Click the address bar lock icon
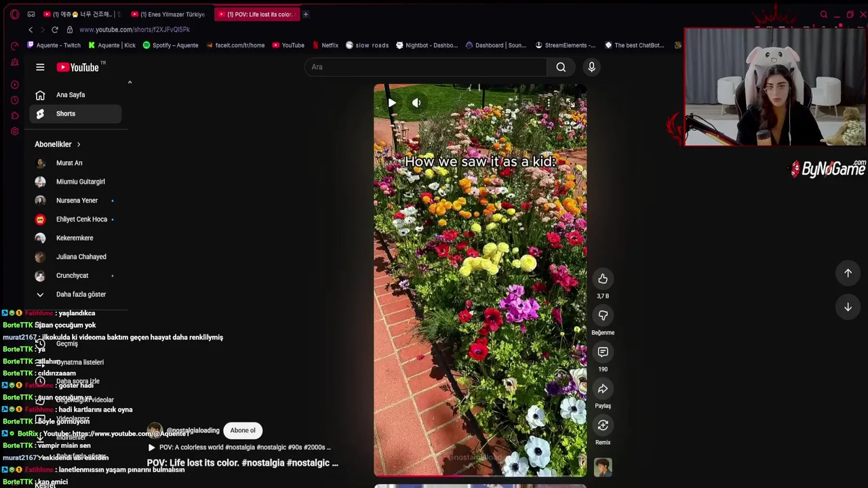Screen dimensions: 868x488 point(69,30)
